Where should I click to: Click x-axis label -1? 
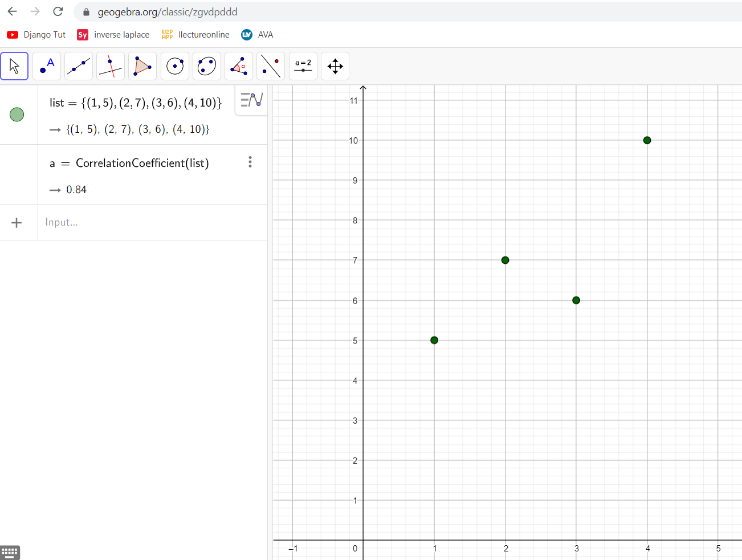293,549
